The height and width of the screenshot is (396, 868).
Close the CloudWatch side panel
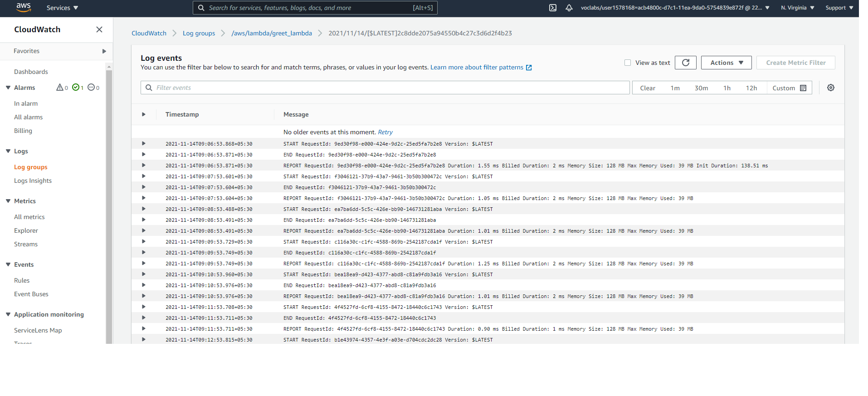(99, 29)
